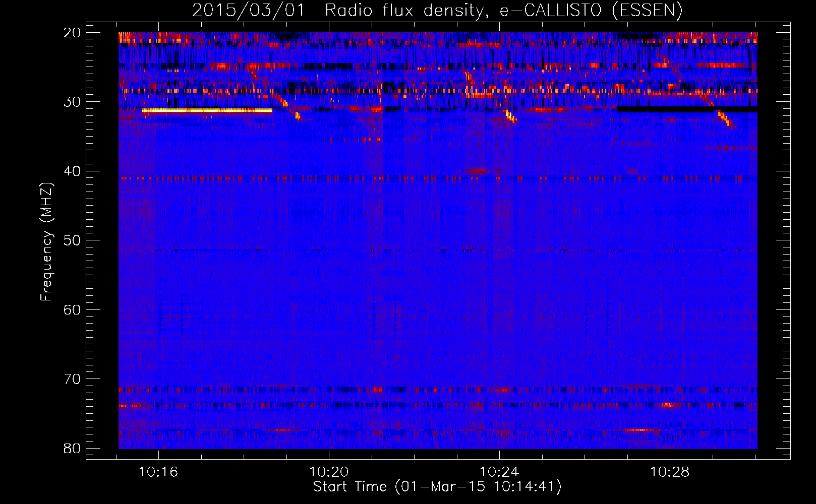This screenshot has width=816, height=504.
Task: Click the 20 MHz frequency tick label
Action: 72,33
